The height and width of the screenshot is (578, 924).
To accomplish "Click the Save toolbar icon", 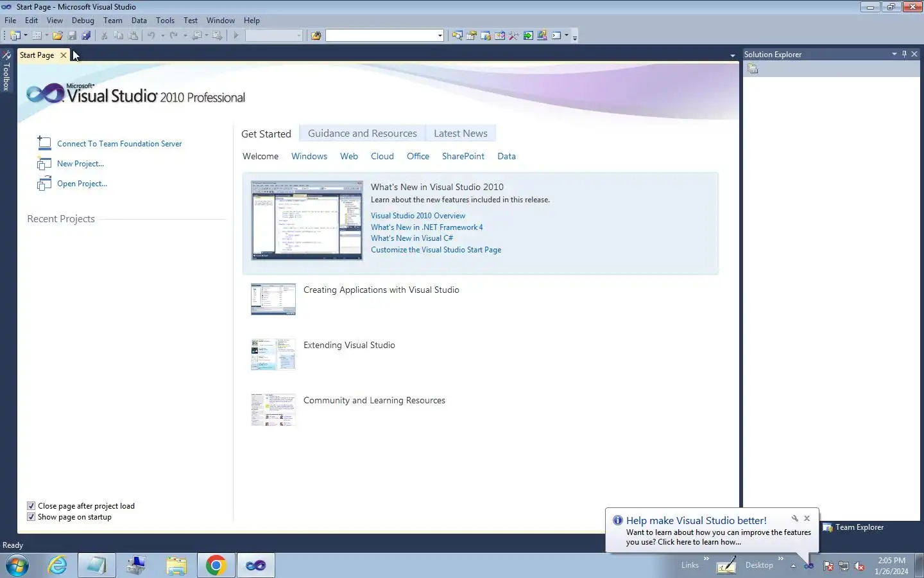I will pos(72,35).
